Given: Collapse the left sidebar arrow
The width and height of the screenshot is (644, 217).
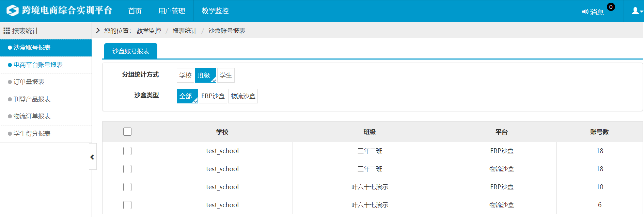Looking at the screenshot, I should [92, 157].
